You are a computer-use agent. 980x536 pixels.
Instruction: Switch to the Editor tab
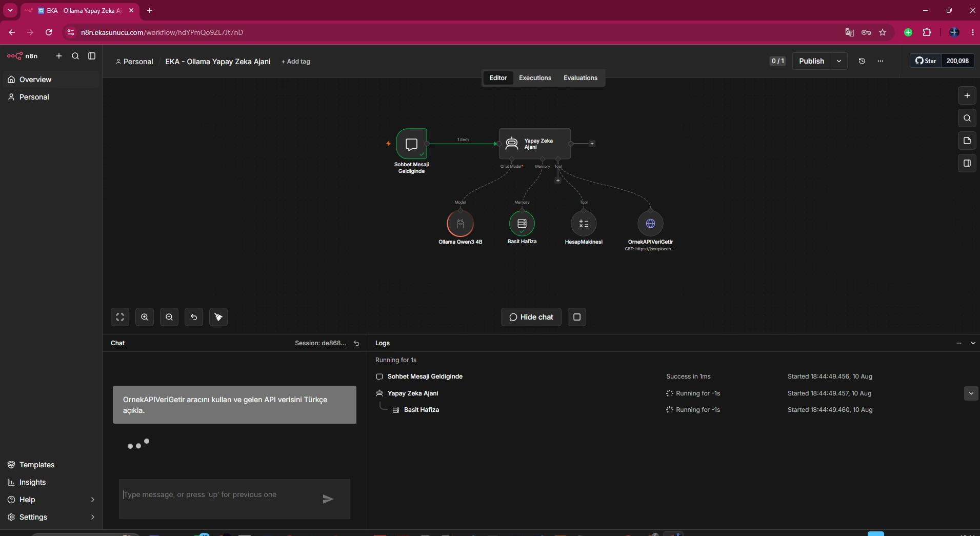click(498, 78)
